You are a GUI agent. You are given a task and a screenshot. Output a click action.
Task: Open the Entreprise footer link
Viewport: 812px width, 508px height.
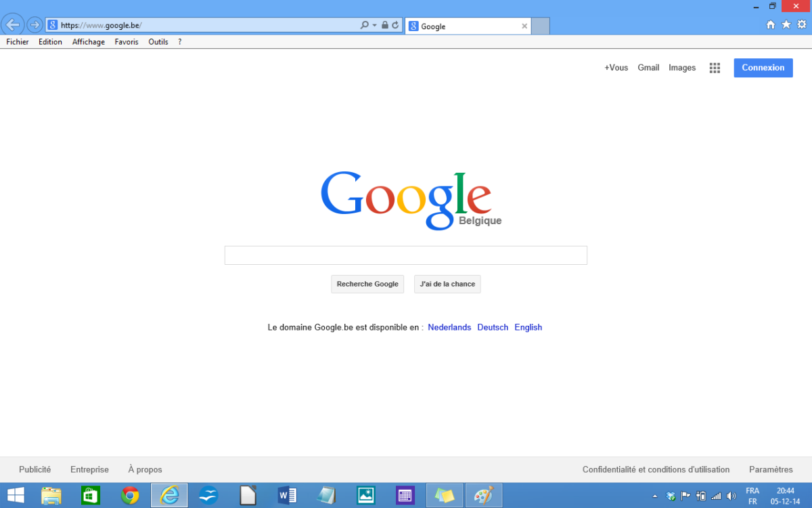click(89, 469)
